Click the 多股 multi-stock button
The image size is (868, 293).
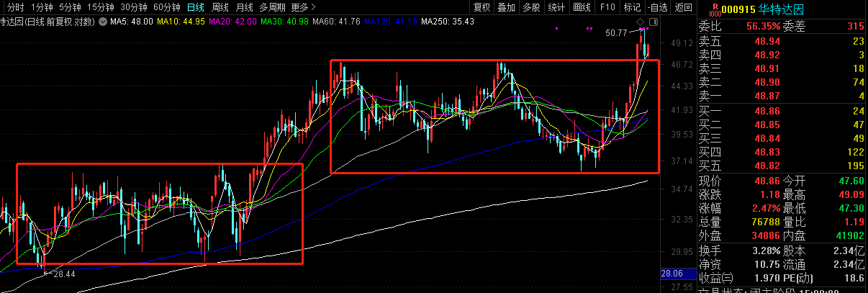click(531, 7)
